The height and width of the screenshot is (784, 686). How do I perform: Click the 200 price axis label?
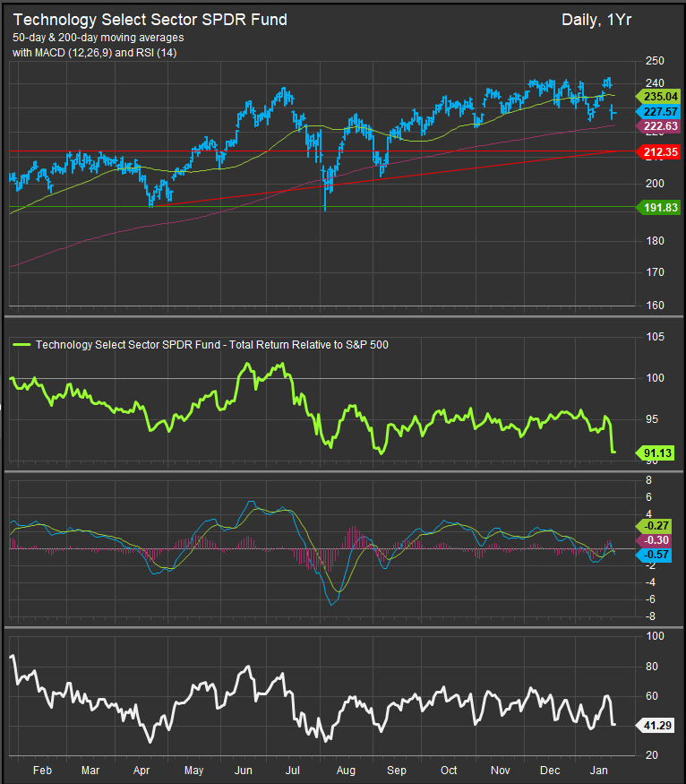pos(655,184)
